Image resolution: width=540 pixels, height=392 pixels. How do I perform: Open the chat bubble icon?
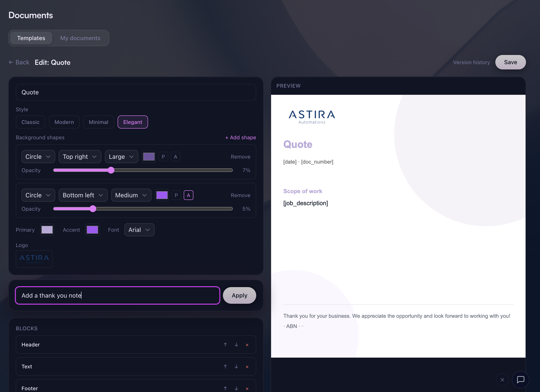pos(521,380)
